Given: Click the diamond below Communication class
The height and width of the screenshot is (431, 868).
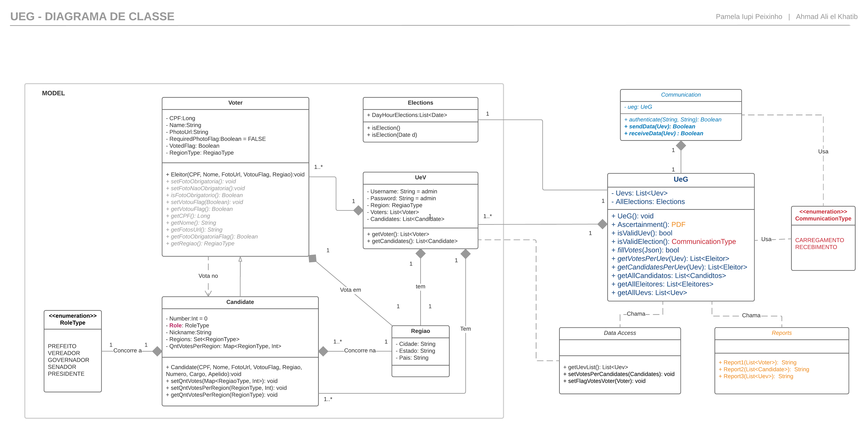Looking at the screenshot, I should point(681,146).
